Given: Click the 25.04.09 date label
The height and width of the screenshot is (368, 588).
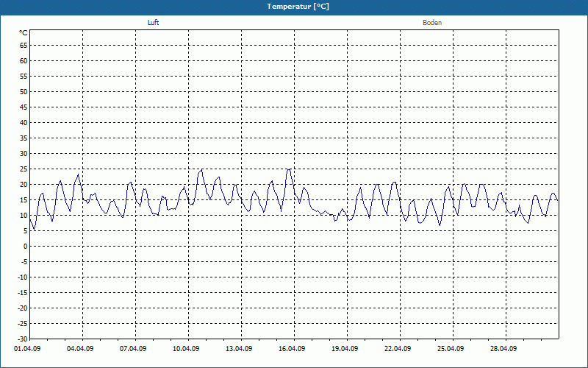Looking at the screenshot, I should pos(451,348).
